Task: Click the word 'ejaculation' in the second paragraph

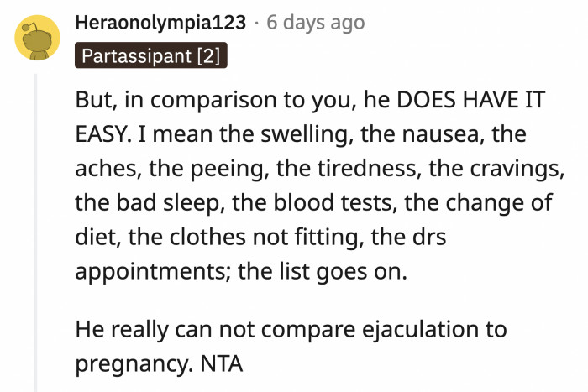Action: pos(420,330)
